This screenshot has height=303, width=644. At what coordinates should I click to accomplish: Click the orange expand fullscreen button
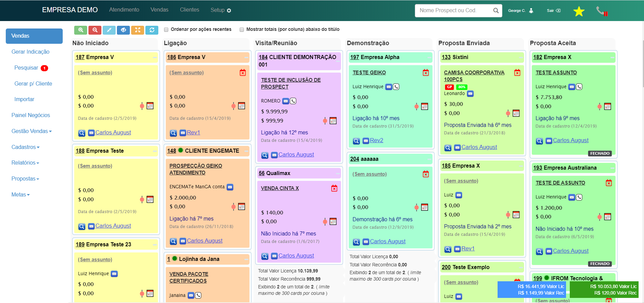(138, 30)
